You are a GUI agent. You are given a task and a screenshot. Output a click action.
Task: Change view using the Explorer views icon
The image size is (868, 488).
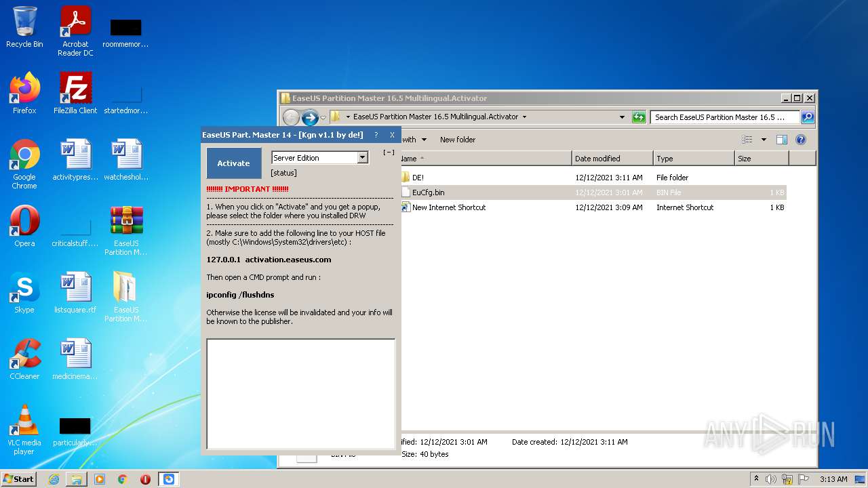(x=747, y=140)
